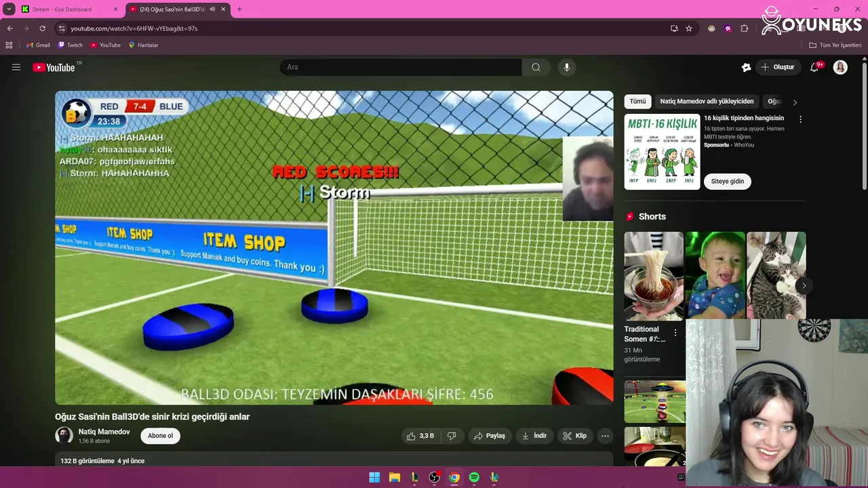The width and height of the screenshot is (868, 488).
Task: Open more actions ellipsis under video
Action: 606,436
